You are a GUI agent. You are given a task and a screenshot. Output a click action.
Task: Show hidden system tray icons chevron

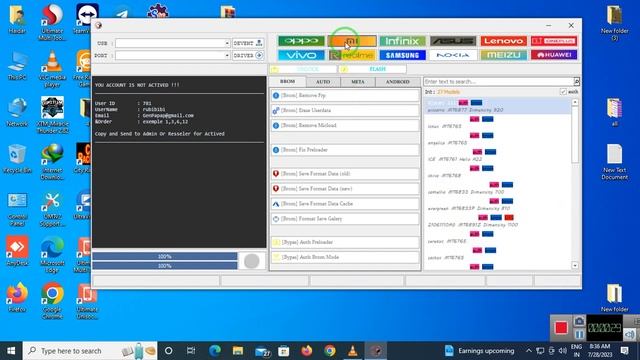pos(529,351)
